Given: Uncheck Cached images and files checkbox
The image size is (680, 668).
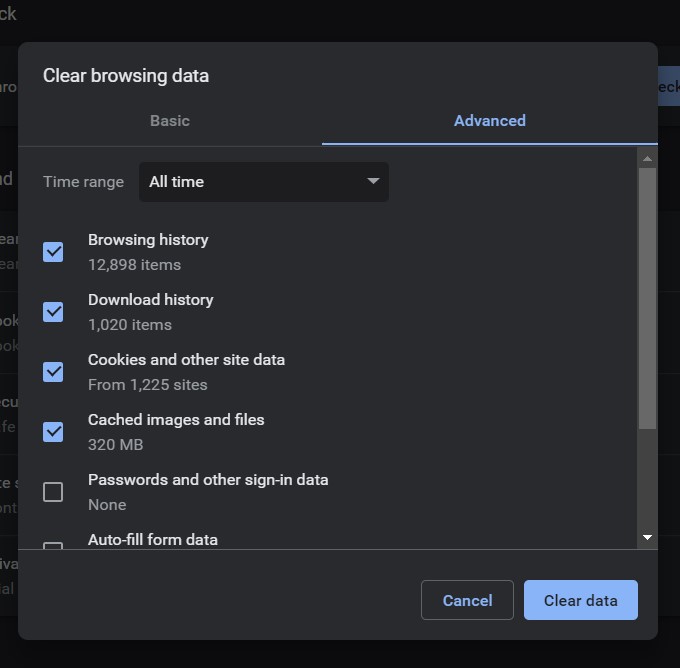Looking at the screenshot, I should (53, 432).
